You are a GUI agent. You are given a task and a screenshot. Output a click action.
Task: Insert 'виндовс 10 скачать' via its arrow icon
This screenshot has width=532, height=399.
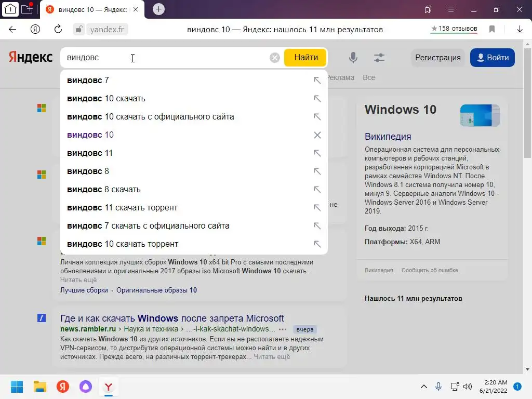click(x=317, y=99)
